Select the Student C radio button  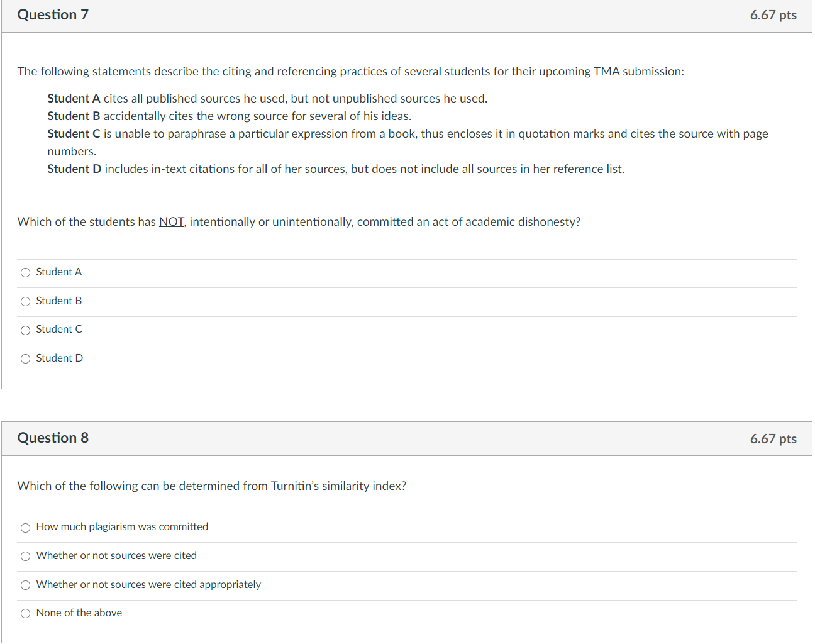(25, 330)
